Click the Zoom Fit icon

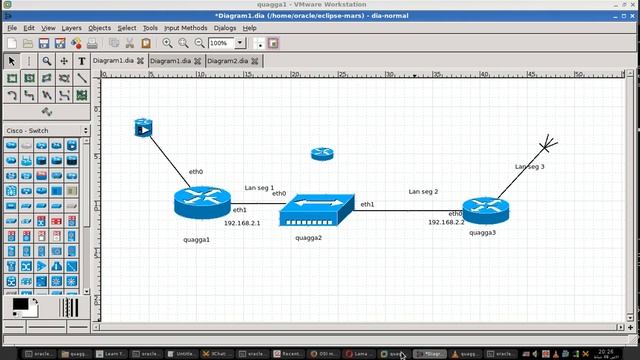pyautogui.click(x=183, y=43)
